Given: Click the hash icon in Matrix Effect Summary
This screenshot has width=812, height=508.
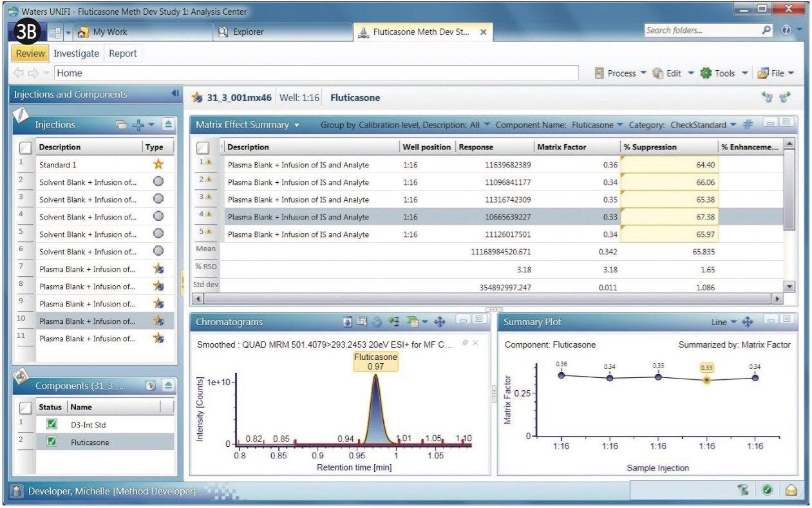Looking at the screenshot, I should pos(747,125).
